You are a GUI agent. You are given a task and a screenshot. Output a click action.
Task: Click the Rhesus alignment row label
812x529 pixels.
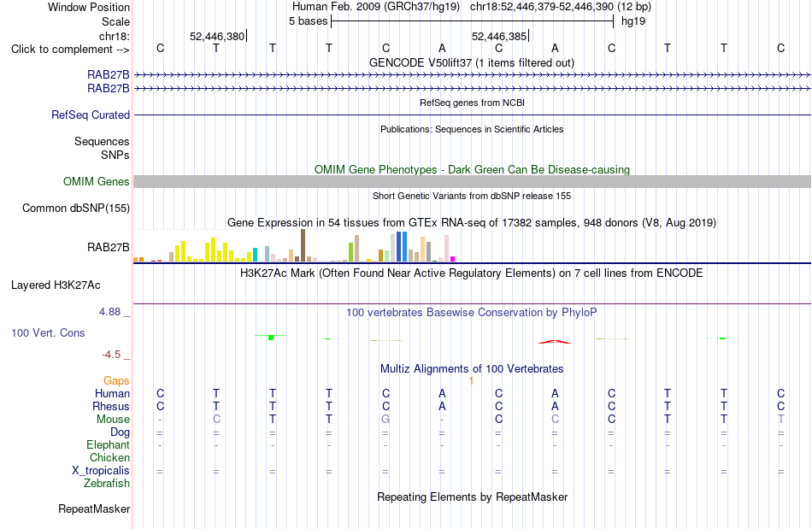[x=111, y=406]
